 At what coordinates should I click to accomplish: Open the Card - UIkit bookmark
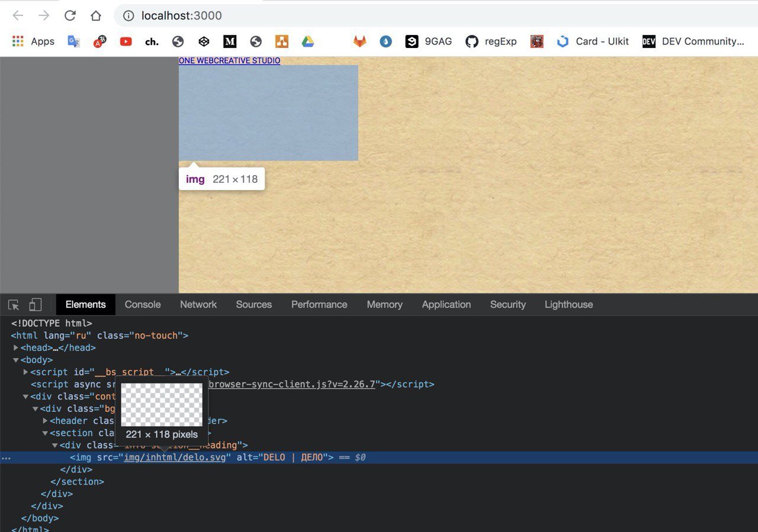point(593,41)
